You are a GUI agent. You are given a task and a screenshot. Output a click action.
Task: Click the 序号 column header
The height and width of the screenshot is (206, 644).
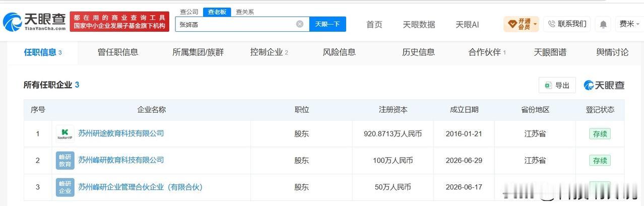[x=38, y=109]
